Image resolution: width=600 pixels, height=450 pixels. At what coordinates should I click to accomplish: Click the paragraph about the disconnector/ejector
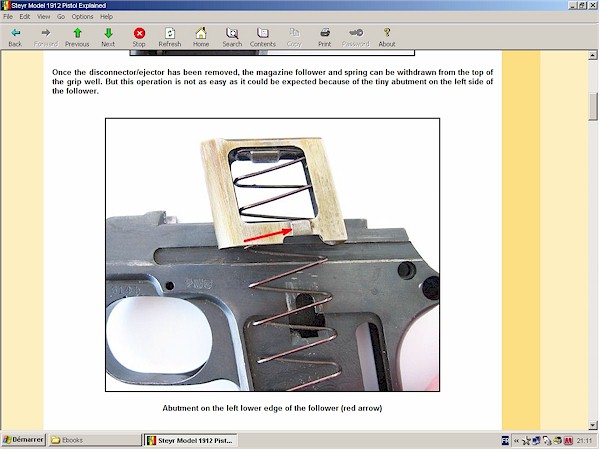pos(272,82)
